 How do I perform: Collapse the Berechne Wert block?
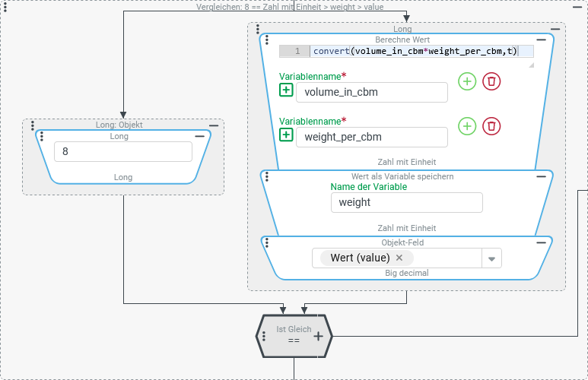(x=541, y=39)
